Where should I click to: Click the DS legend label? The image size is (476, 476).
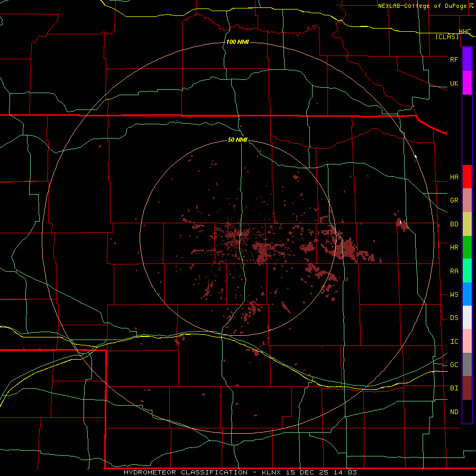(x=454, y=318)
